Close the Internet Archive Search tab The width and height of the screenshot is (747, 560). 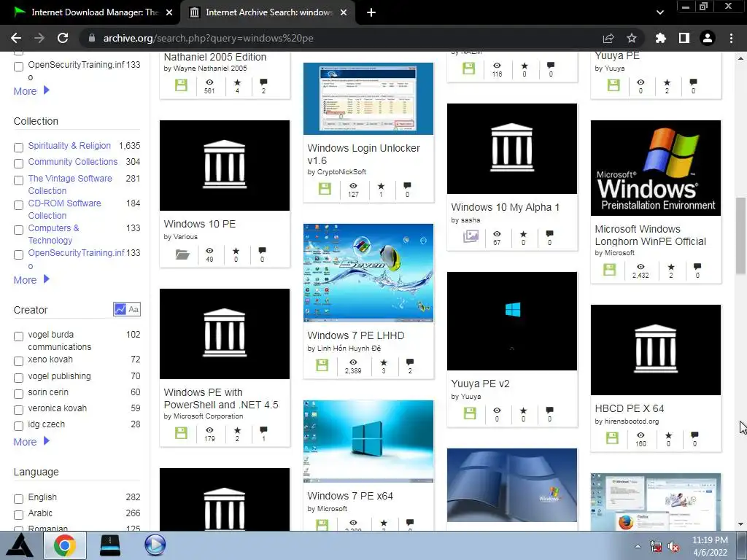344,12
